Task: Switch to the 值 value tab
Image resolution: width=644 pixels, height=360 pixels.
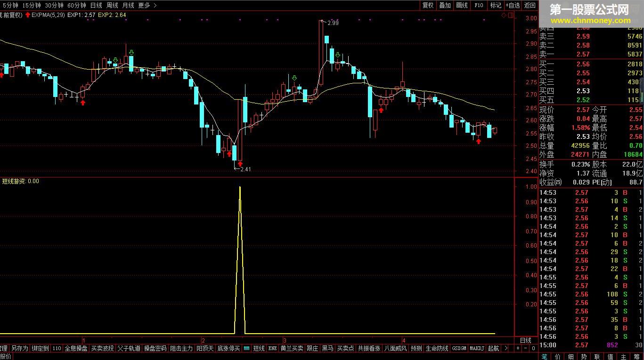Action: point(611,357)
